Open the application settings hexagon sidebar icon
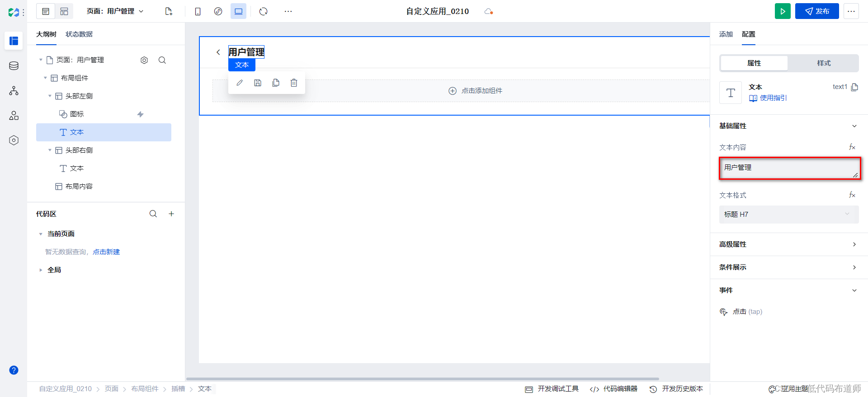868x397 pixels. point(14,140)
